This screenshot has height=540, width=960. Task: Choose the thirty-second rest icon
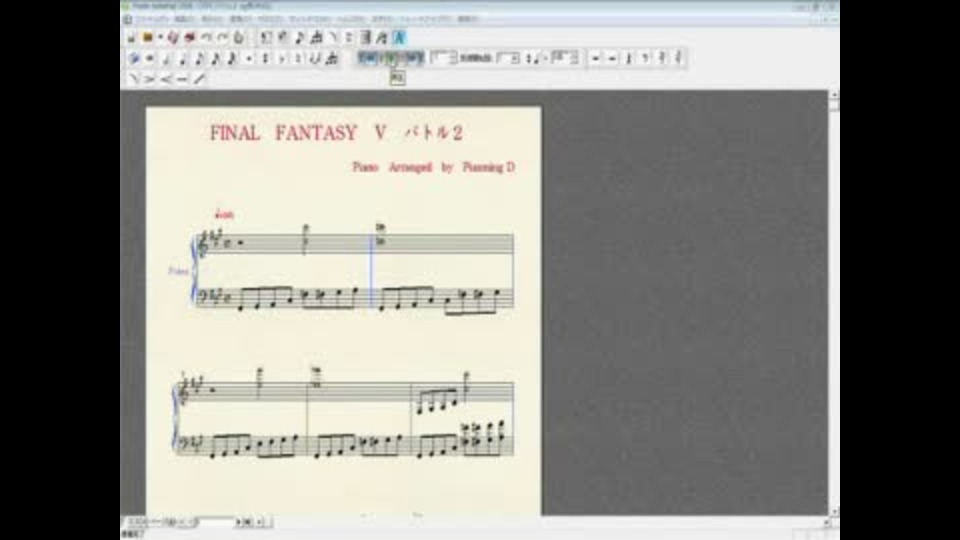(678, 58)
